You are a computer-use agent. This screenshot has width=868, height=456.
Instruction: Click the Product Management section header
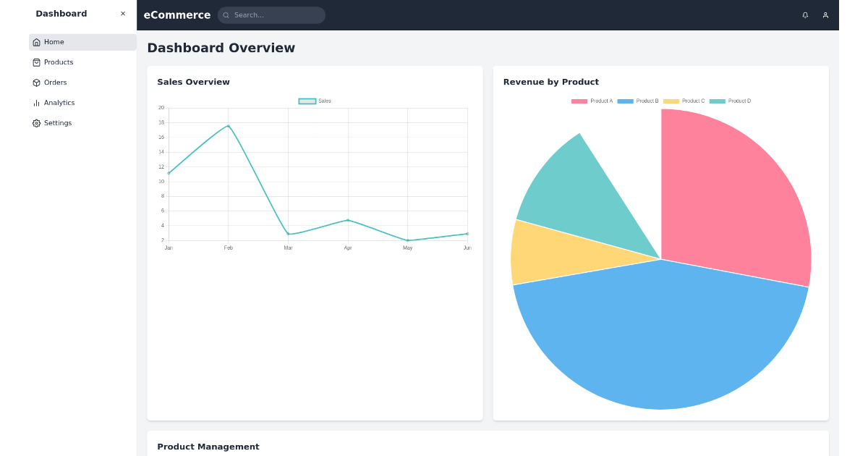click(208, 447)
